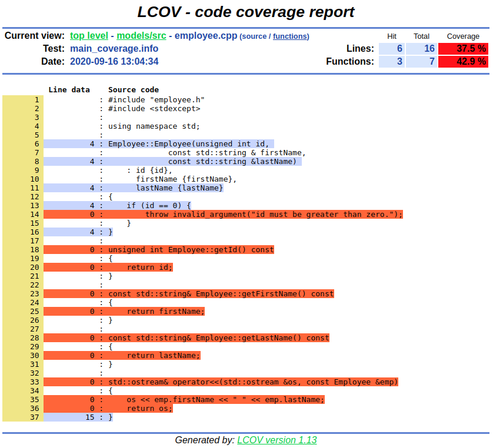Click test name 'main_coverage.info'
This screenshot has height=448, width=493.
coord(114,49)
